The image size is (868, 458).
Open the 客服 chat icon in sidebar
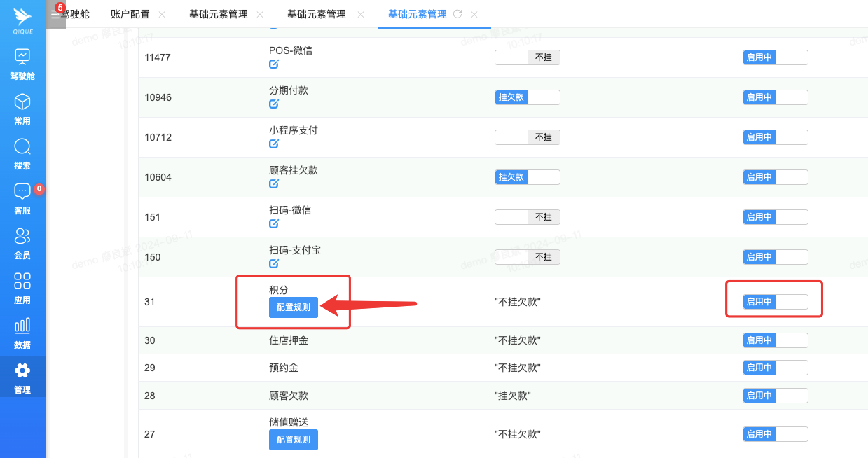pyautogui.click(x=22, y=191)
